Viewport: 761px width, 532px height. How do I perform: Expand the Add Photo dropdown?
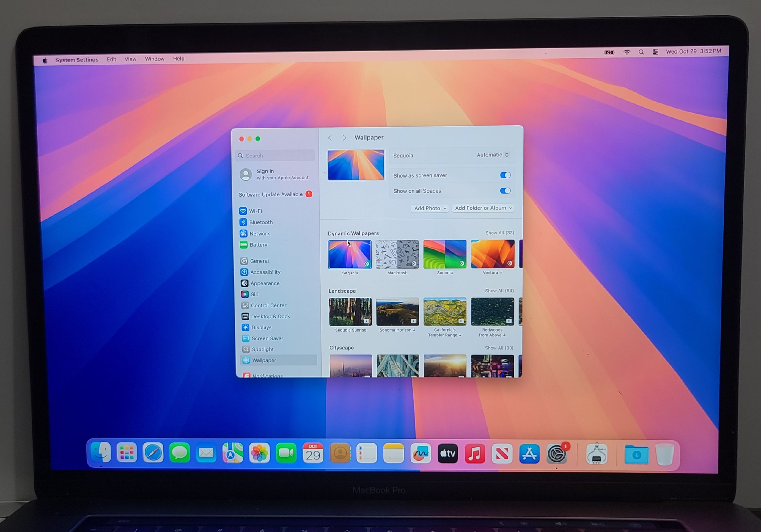(430, 208)
